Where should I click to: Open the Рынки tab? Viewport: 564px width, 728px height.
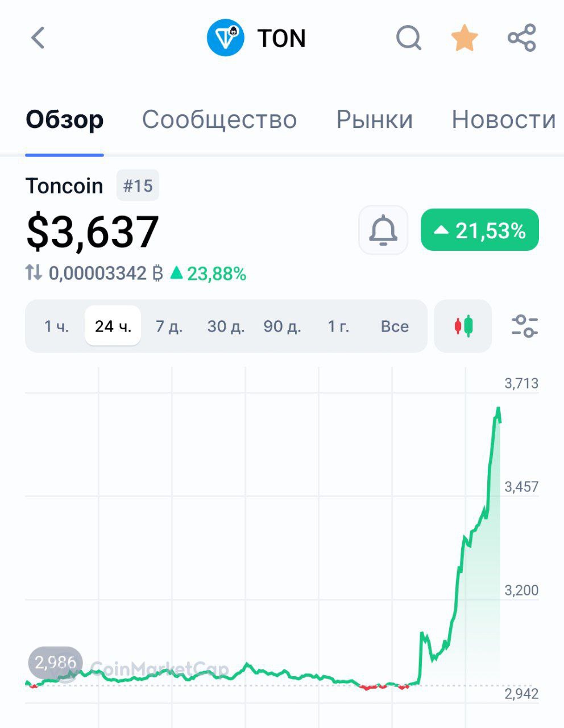tap(374, 120)
